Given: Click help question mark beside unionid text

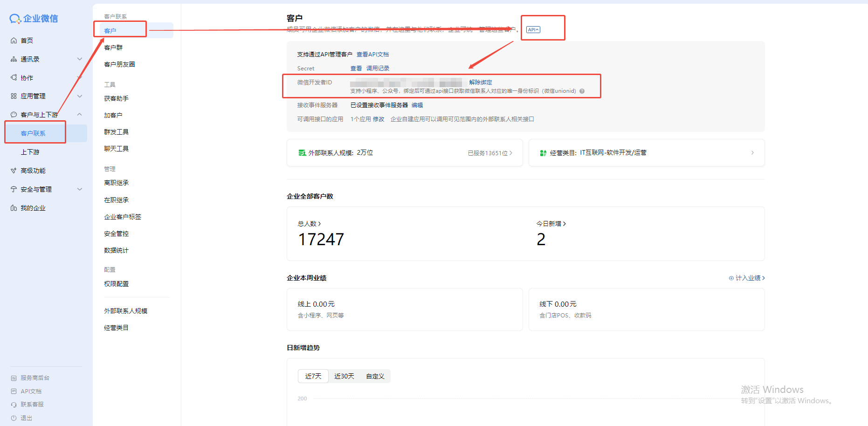Looking at the screenshot, I should click(582, 91).
